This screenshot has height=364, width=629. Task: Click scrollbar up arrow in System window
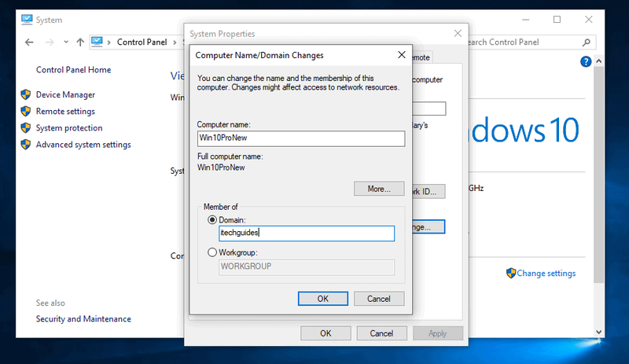click(598, 61)
